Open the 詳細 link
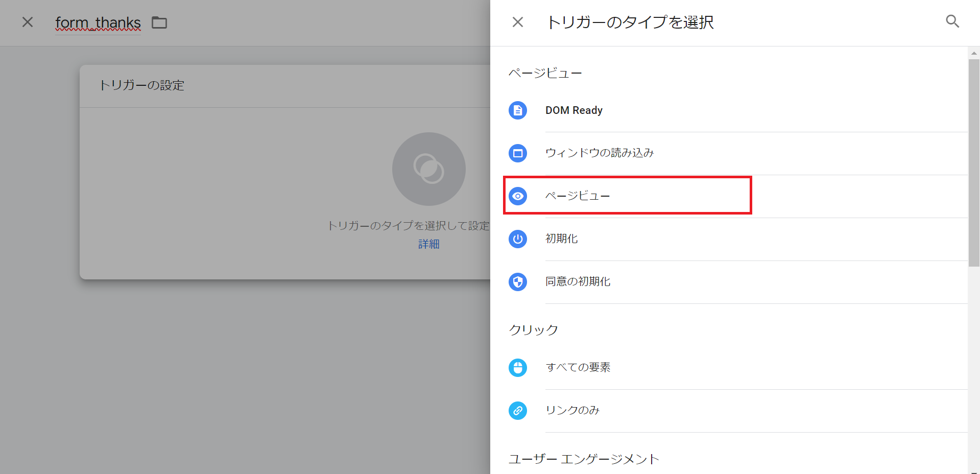This screenshot has width=980, height=474. coord(428,244)
